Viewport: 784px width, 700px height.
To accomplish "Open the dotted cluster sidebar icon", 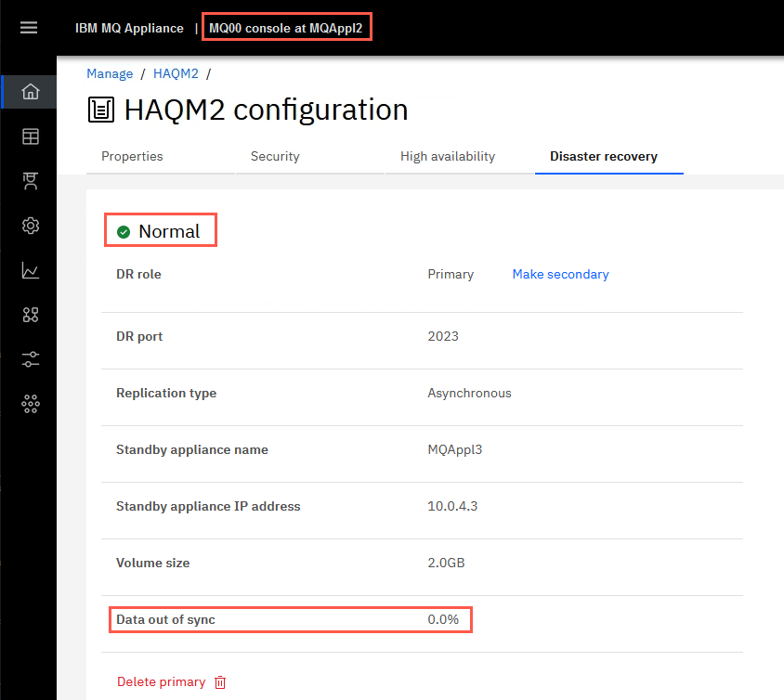I will 30,404.
